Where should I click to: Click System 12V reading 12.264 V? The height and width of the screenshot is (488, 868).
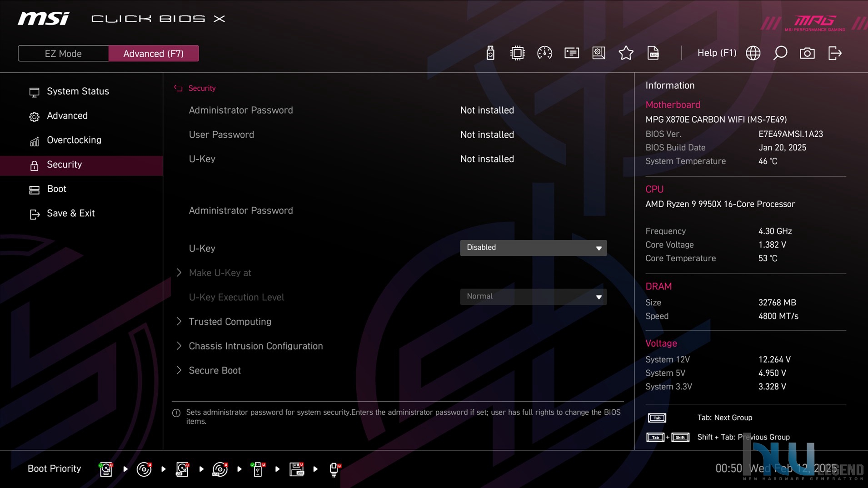click(774, 359)
